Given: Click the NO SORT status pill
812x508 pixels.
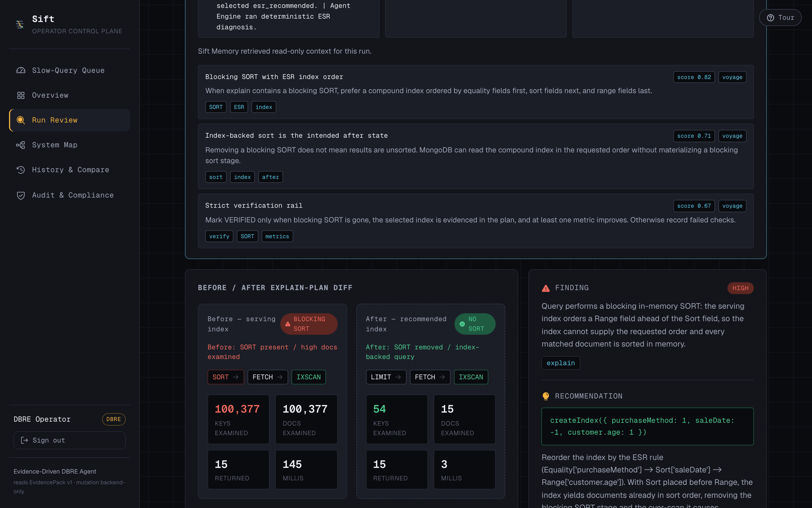Looking at the screenshot, I should tap(475, 324).
